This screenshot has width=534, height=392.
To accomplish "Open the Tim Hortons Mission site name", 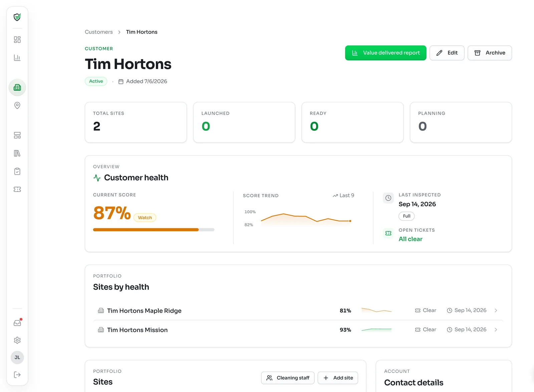I will tap(137, 330).
